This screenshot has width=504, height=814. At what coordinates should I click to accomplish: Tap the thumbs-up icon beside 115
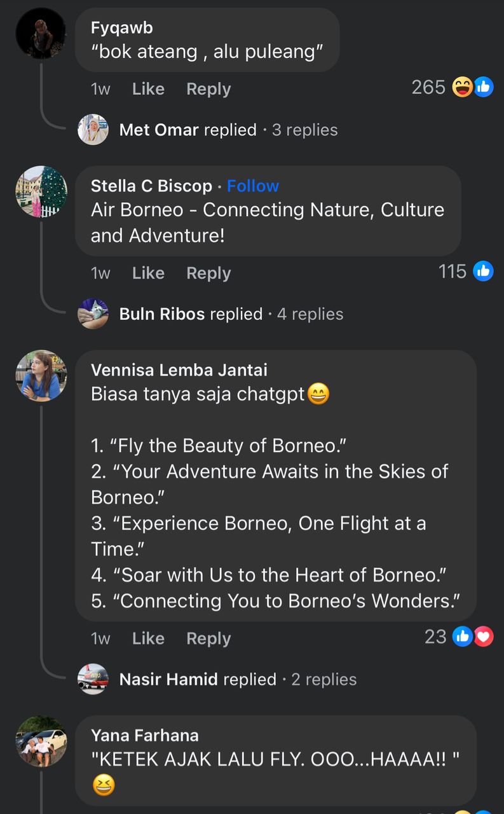coord(483,272)
